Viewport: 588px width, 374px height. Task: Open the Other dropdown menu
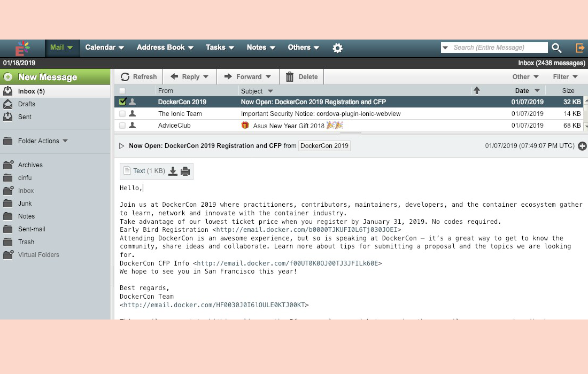tap(525, 77)
